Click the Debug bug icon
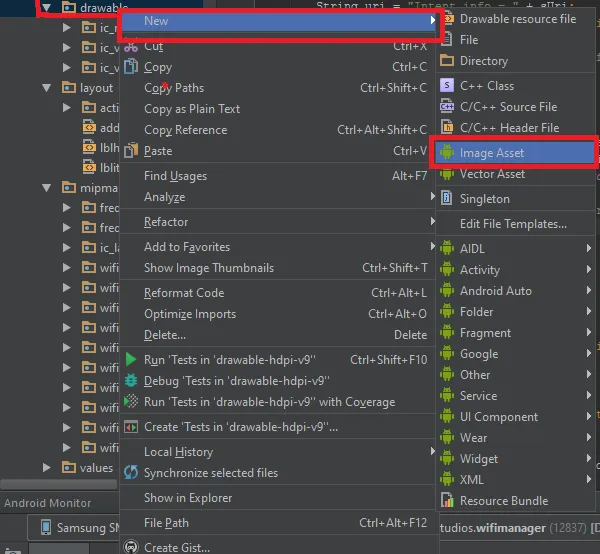 (x=131, y=380)
